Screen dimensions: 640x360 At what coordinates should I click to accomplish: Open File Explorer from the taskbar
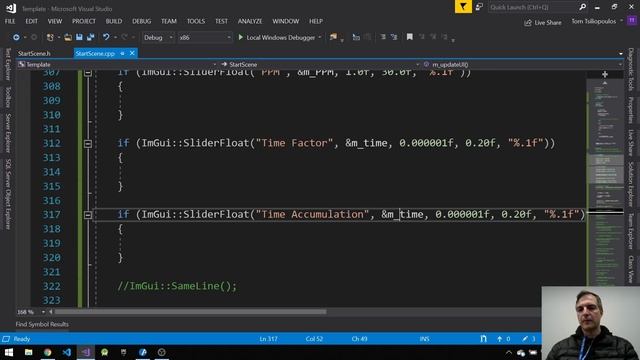tap(29, 352)
